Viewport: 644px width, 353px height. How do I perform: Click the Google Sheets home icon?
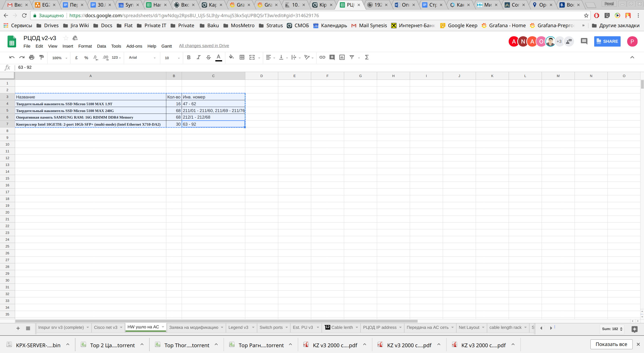[x=12, y=42]
